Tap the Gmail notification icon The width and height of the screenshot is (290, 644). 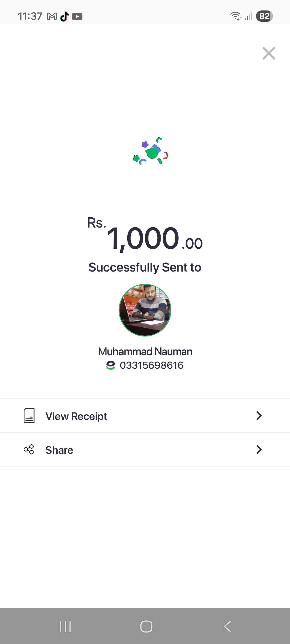[52, 17]
